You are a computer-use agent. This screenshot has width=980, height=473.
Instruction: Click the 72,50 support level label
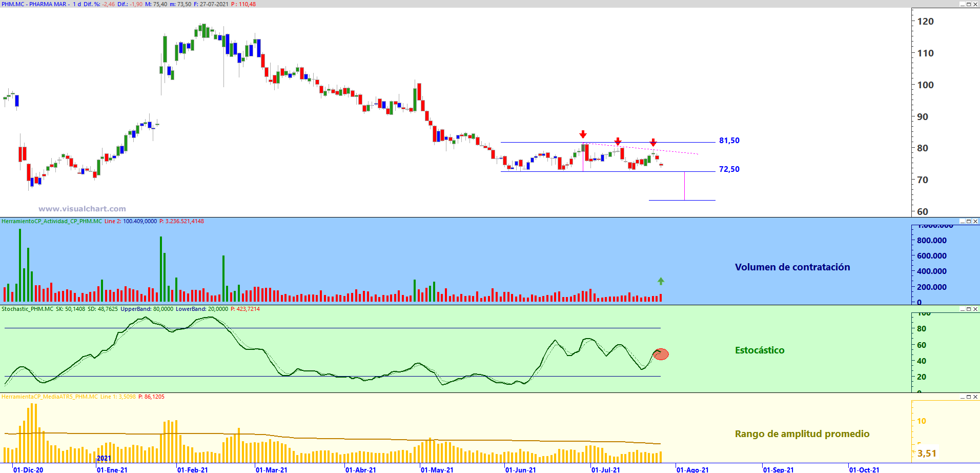pos(729,169)
